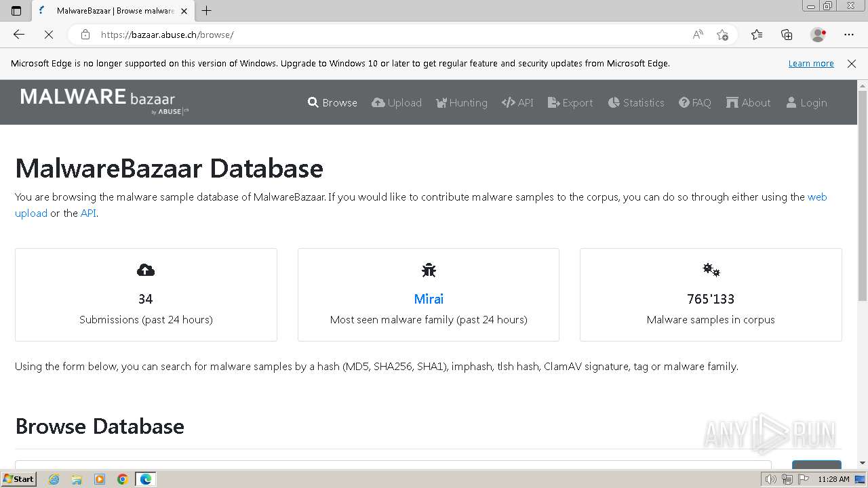Image resolution: width=868 pixels, height=488 pixels.
Task: Select the MalwareBazaar browser tab
Action: coord(113,11)
